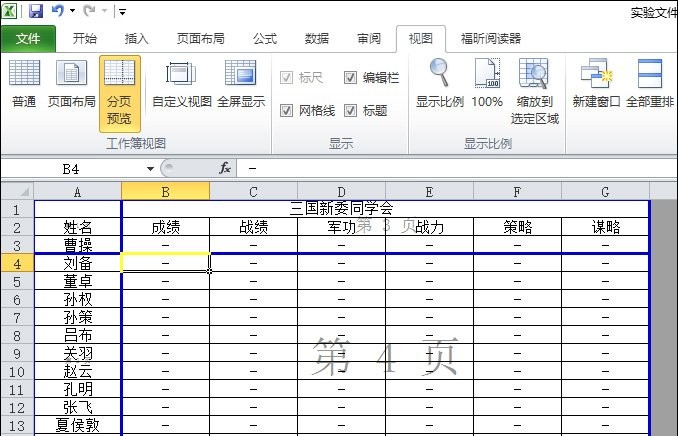This screenshot has width=678, height=436.
Task: Switch to 普通 normal view
Action: coord(24,83)
